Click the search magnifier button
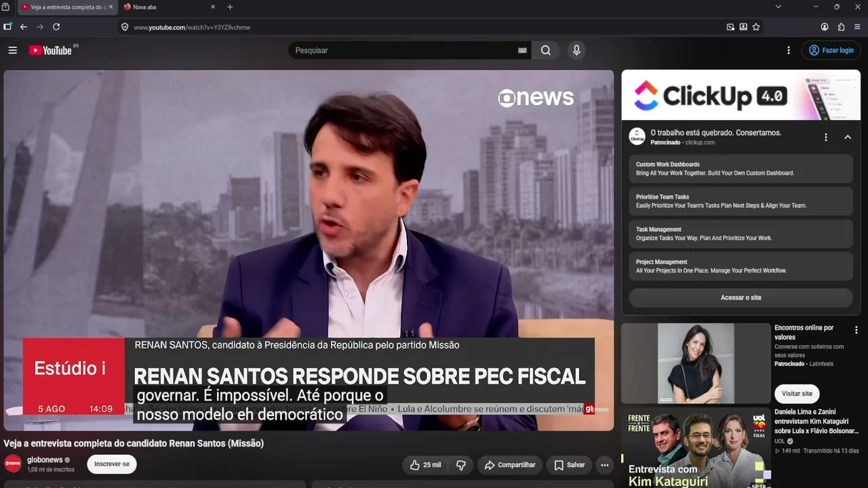Viewport: 868px width, 488px height. click(x=546, y=50)
